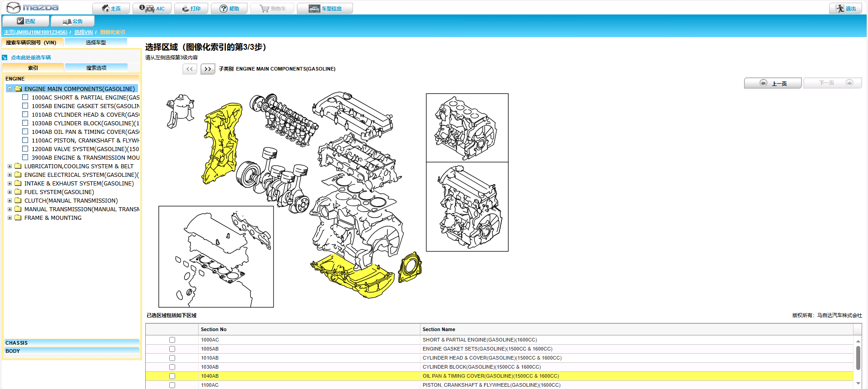Select the 搜索选项 search options tab
Screen dimensions: 868x389
[x=96, y=68]
